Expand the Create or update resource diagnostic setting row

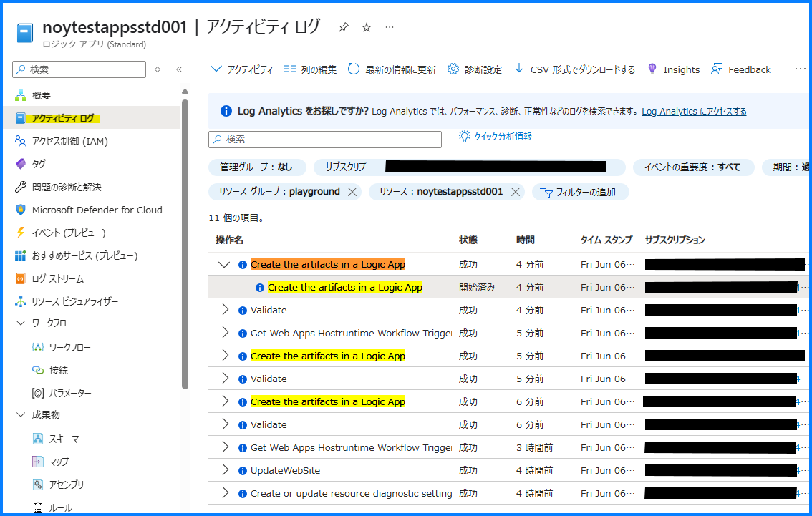click(x=225, y=492)
